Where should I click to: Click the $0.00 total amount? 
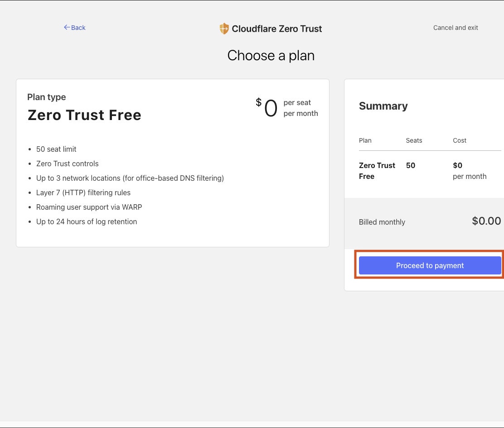point(486,221)
